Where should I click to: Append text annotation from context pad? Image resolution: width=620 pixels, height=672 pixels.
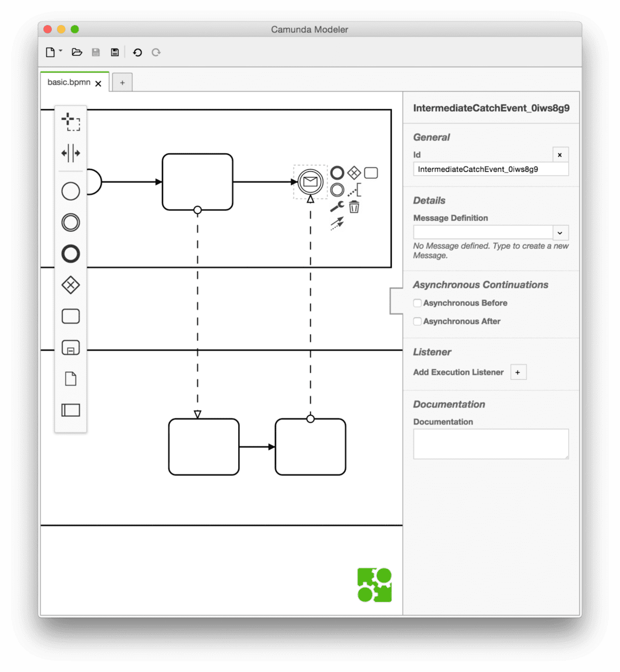[x=354, y=190]
